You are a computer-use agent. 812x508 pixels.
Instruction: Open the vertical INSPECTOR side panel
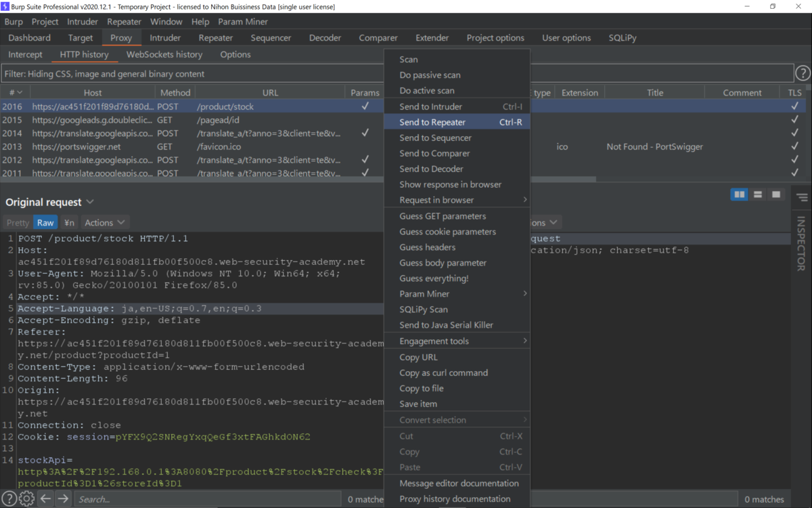(801, 244)
